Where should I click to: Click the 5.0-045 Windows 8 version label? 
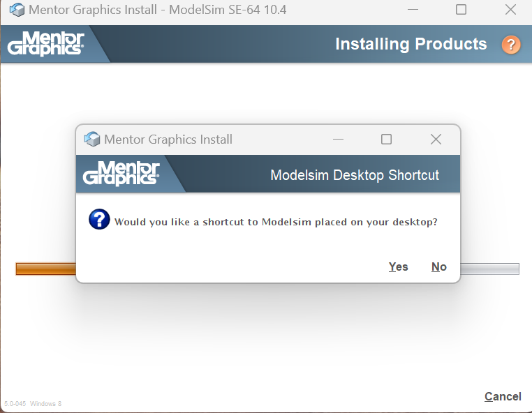pyautogui.click(x=33, y=403)
